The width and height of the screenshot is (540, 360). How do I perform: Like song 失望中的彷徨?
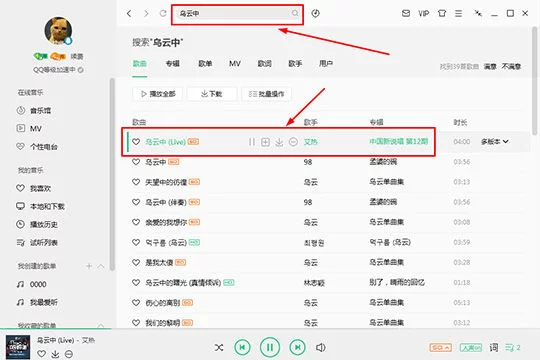point(136,182)
